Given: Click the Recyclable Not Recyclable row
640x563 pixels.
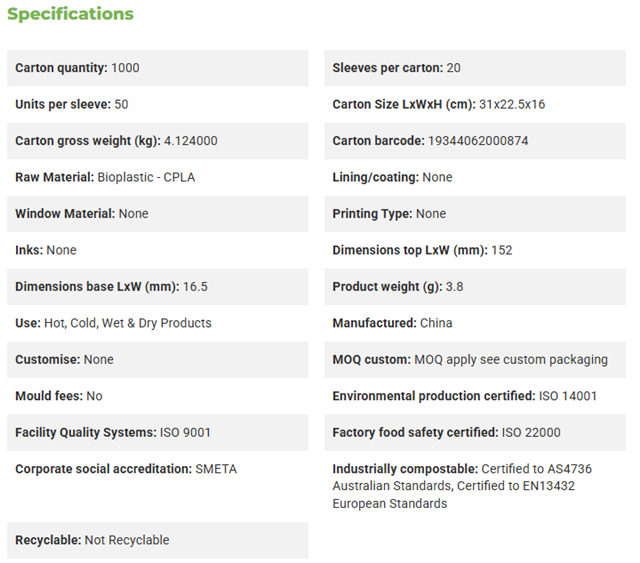Looking at the screenshot, I should (158, 540).
